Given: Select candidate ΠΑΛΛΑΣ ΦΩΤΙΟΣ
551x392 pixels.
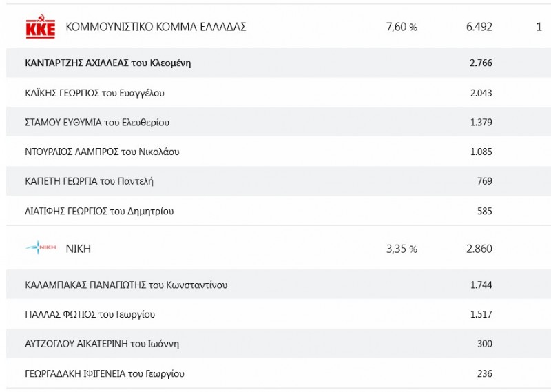Looking at the screenshot, I should [90, 314].
